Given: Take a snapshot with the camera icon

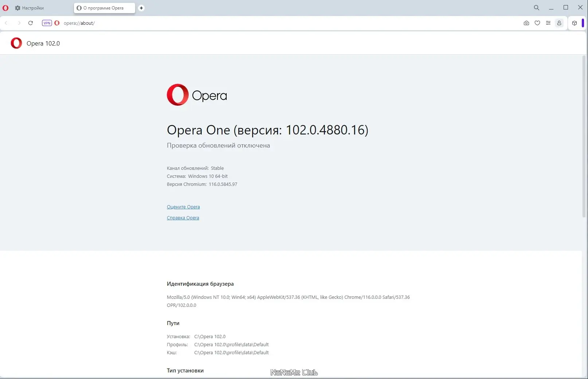Looking at the screenshot, I should click(x=526, y=23).
